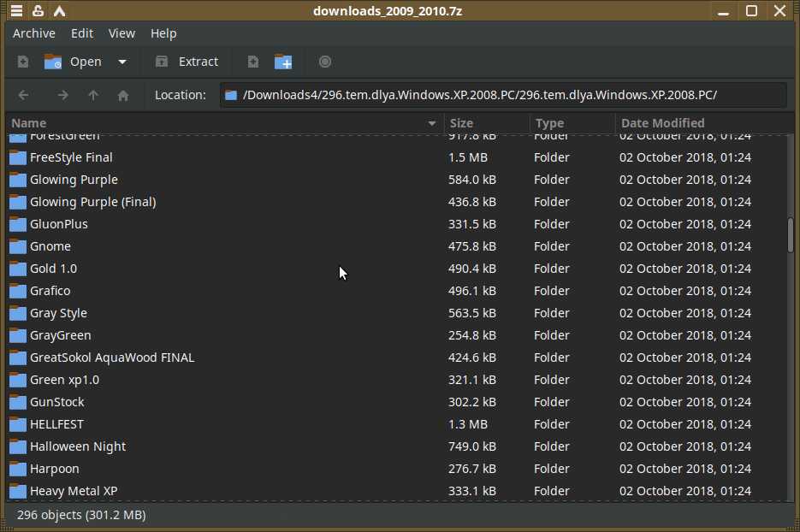Image resolution: width=800 pixels, height=532 pixels.
Task: Click the title bar pin icon
Action: (x=38, y=11)
